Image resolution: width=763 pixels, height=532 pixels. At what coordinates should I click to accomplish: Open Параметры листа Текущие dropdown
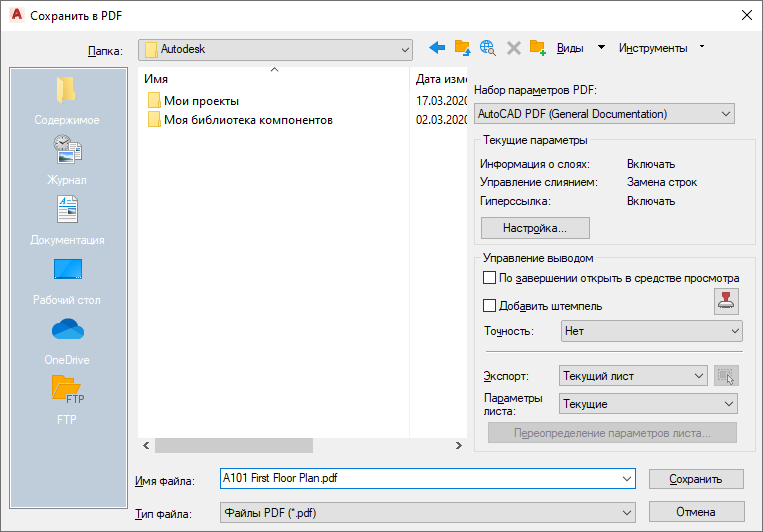[x=648, y=404]
